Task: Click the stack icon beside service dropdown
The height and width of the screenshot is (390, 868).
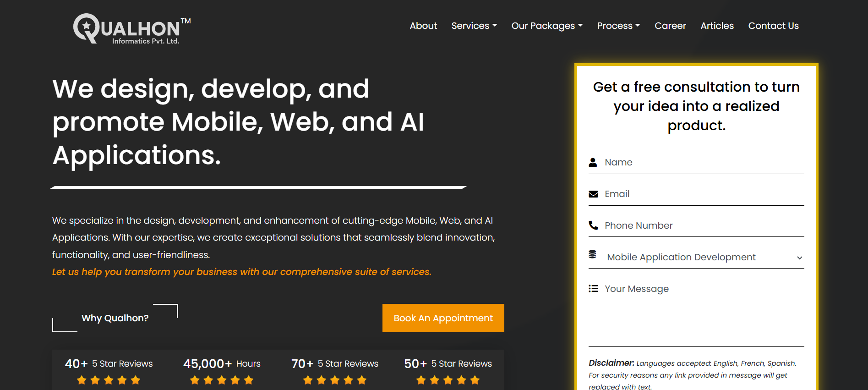Action: tap(592, 254)
